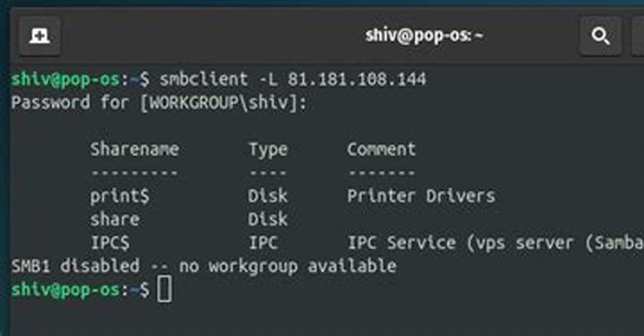Click the shiv@pop-os window title
Viewport: 644px width, 336px height.
pos(424,36)
